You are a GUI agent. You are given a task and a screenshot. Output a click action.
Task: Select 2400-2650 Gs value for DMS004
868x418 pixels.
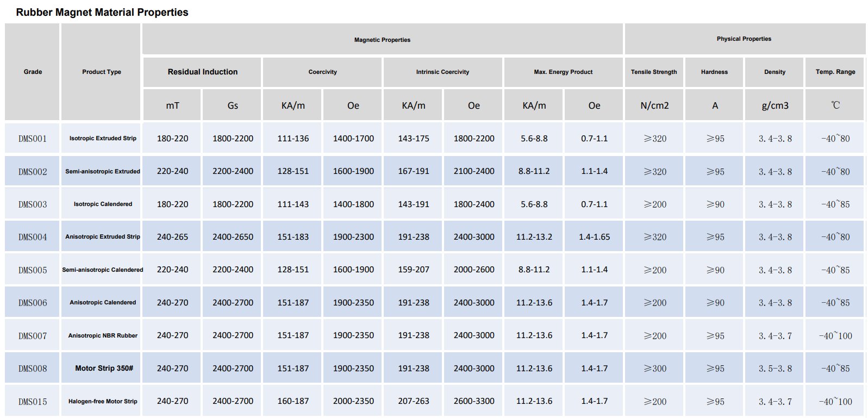pos(233,237)
